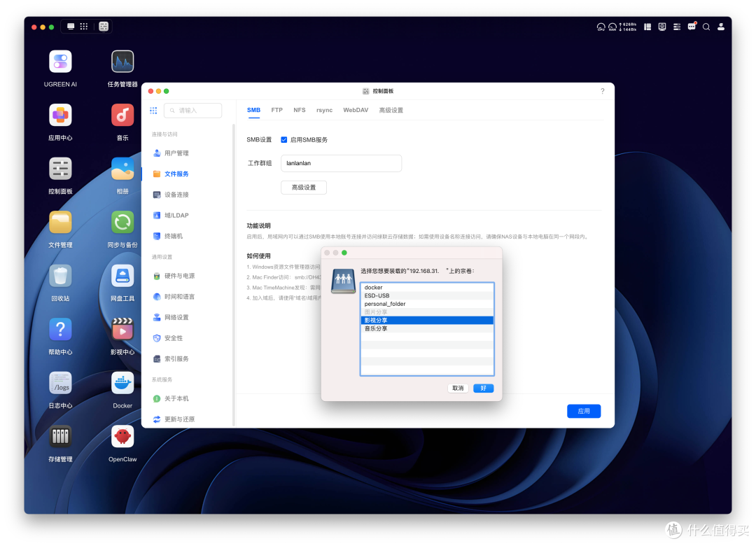
Task: Switch to the rsync tab
Action: pyautogui.click(x=325, y=110)
